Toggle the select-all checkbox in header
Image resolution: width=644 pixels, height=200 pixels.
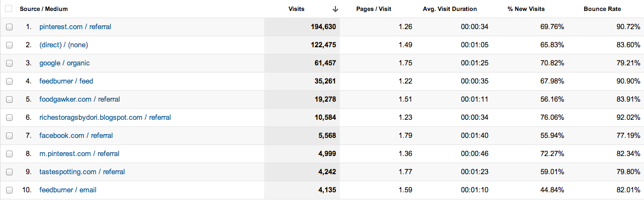click(x=9, y=9)
